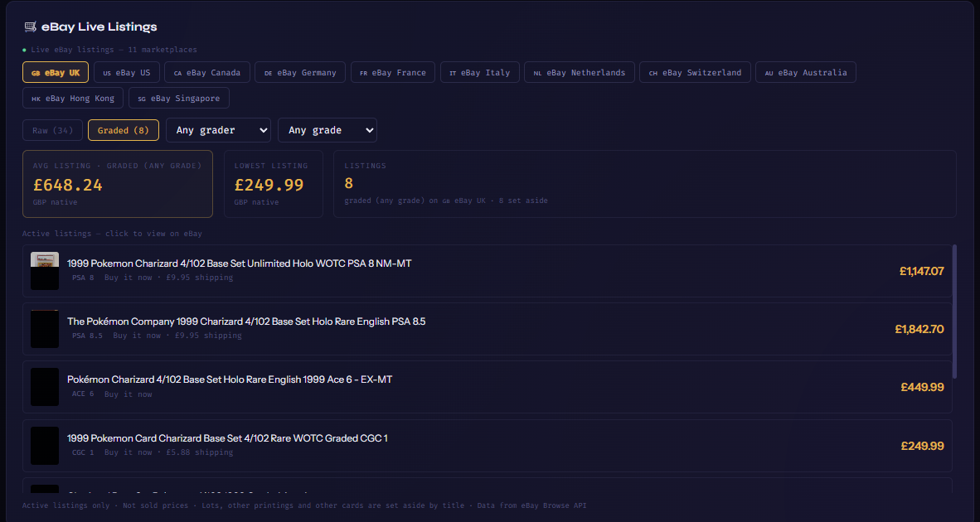Click the average listing value £648.24

coord(68,185)
